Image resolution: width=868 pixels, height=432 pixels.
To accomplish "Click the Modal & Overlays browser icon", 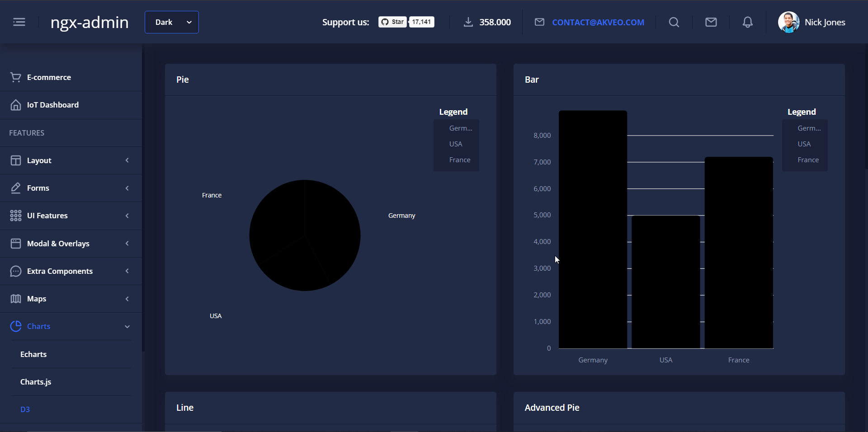I will (16, 244).
